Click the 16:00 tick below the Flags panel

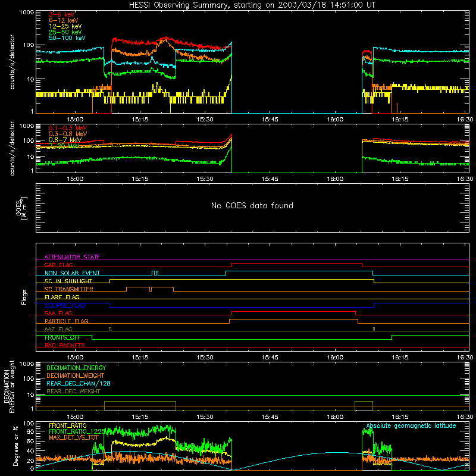tap(335, 358)
